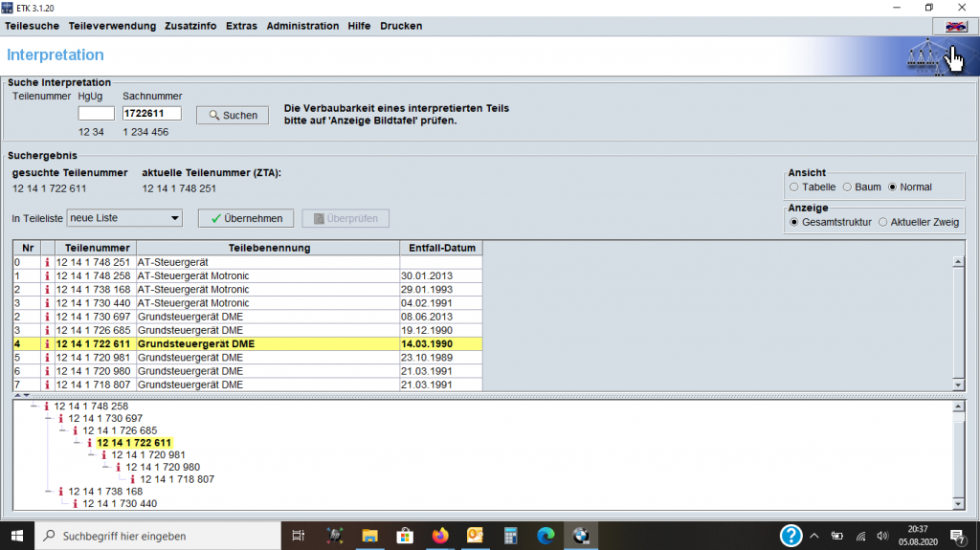Open Microsoft Edge from taskbar
Screen dimensions: 980x550
546,536
